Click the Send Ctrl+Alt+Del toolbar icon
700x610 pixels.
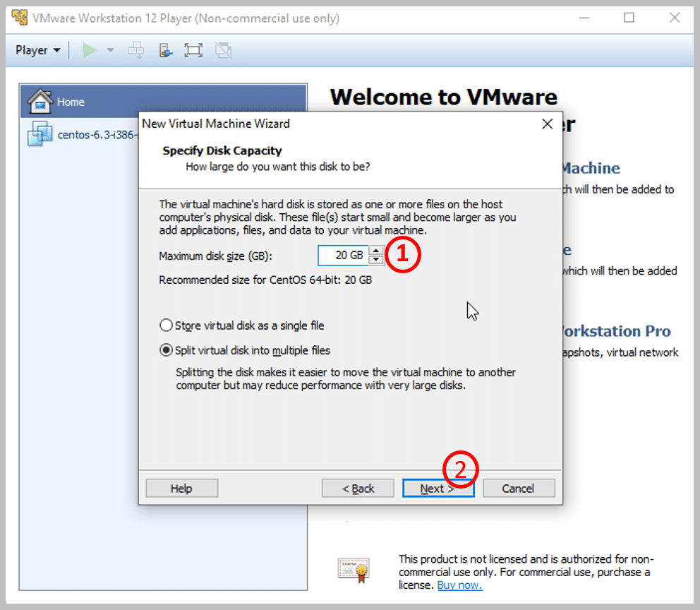click(x=136, y=50)
